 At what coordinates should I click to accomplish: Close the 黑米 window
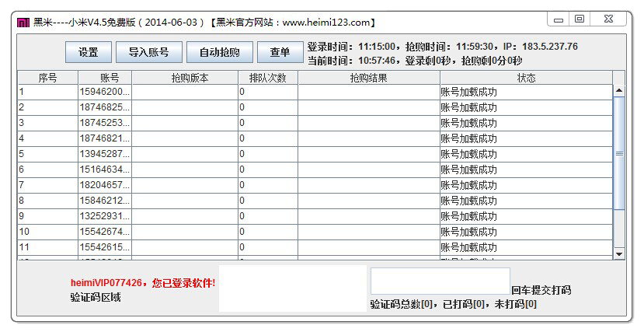pyautogui.click(x=609, y=19)
